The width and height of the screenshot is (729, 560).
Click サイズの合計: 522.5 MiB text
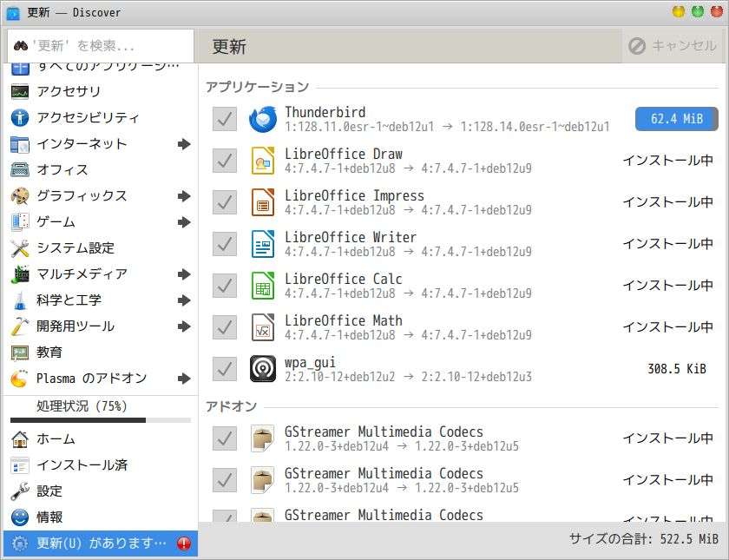pos(644,539)
